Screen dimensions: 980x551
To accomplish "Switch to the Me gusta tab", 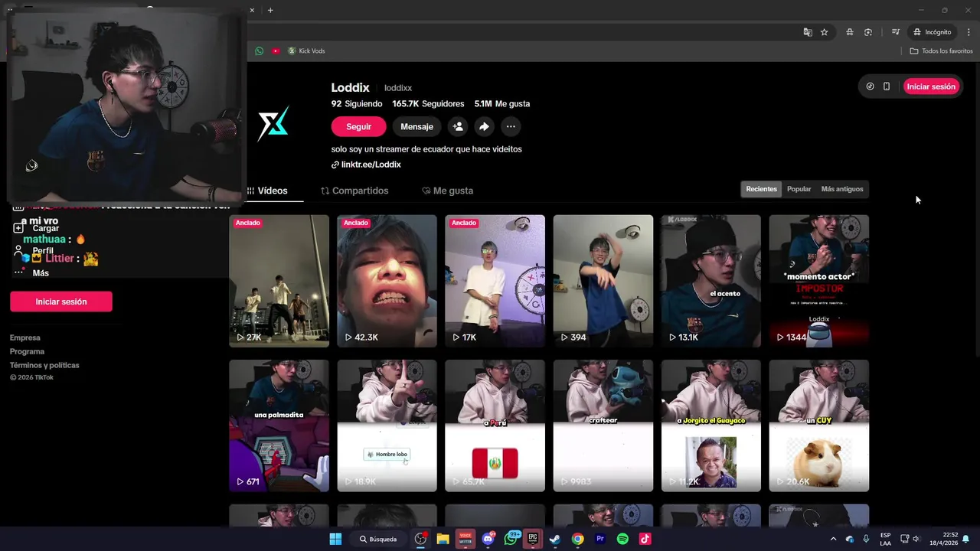I will (448, 191).
